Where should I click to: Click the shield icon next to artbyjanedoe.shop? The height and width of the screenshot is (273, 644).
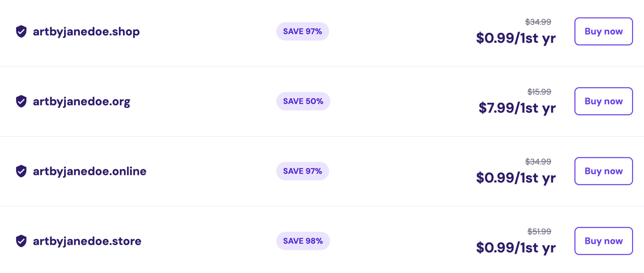point(21,31)
